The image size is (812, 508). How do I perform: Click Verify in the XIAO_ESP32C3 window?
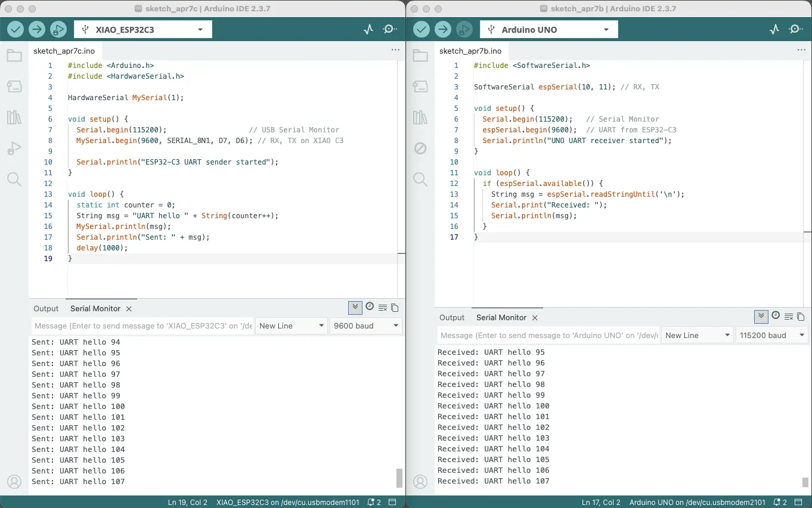click(x=16, y=29)
